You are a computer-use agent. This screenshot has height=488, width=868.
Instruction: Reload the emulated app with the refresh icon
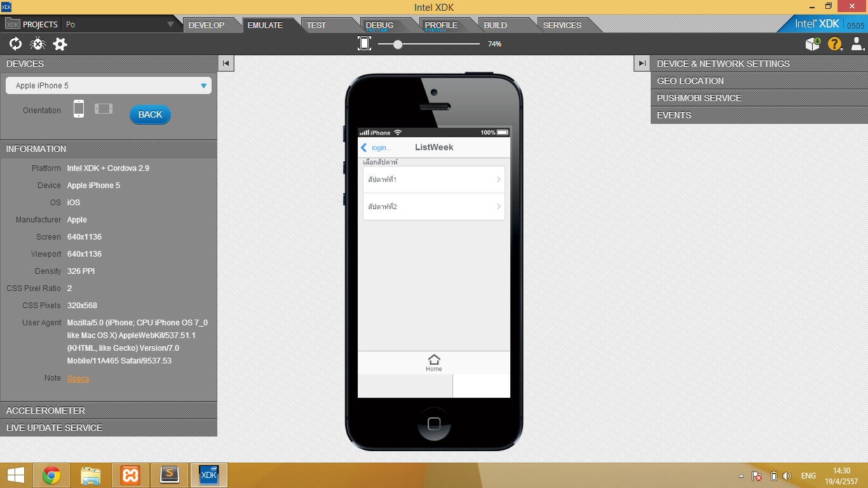pos(15,44)
